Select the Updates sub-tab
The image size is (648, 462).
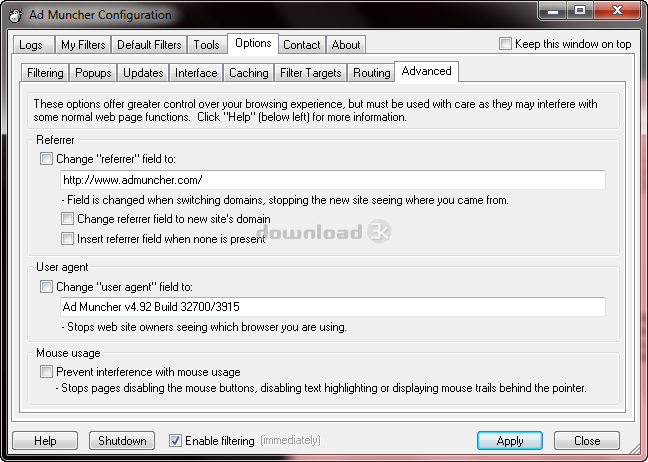(143, 73)
